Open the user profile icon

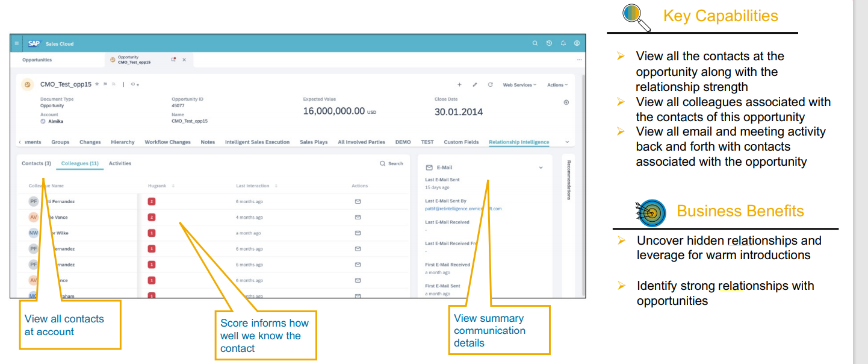[577, 43]
